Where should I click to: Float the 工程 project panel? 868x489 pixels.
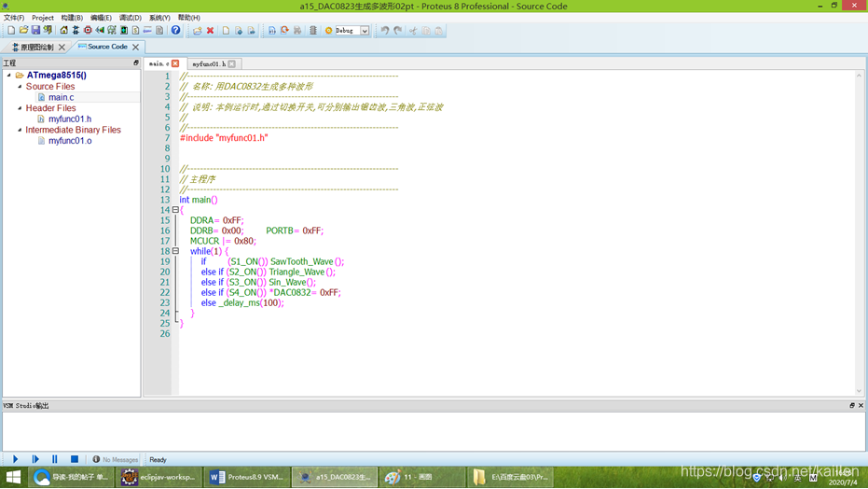coord(135,63)
